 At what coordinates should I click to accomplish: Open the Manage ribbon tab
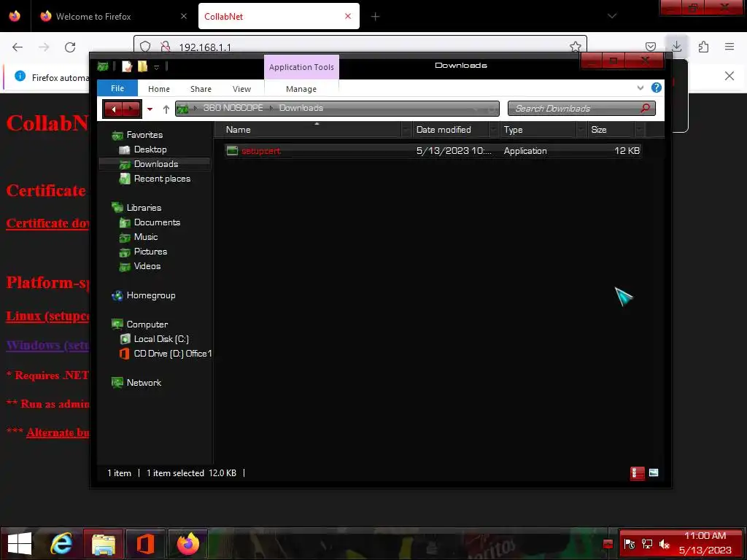click(301, 89)
